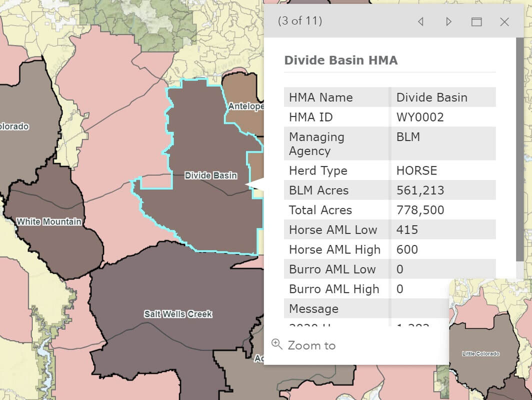Select the Horse AML High row label
The image size is (532, 400).
click(334, 249)
